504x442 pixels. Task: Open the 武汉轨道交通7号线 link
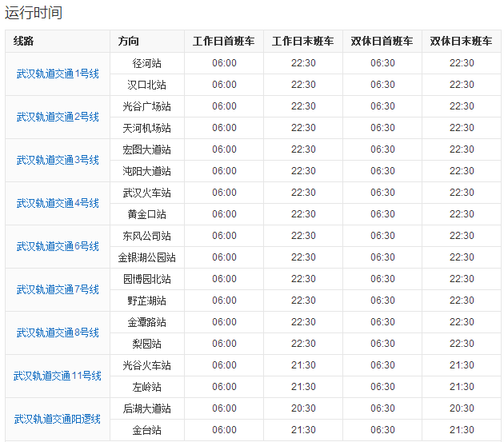coord(58,289)
